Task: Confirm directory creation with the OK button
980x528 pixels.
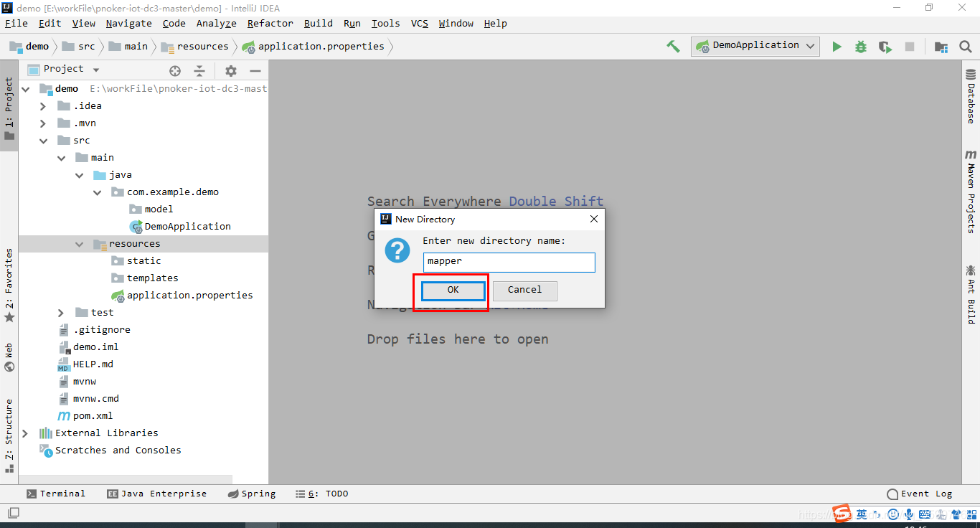Action: coord(453,290)
